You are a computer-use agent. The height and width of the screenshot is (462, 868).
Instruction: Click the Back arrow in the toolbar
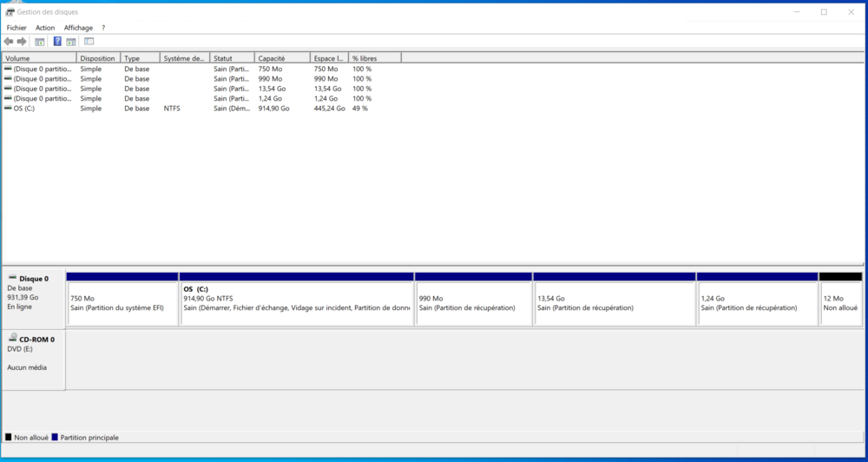9,41
